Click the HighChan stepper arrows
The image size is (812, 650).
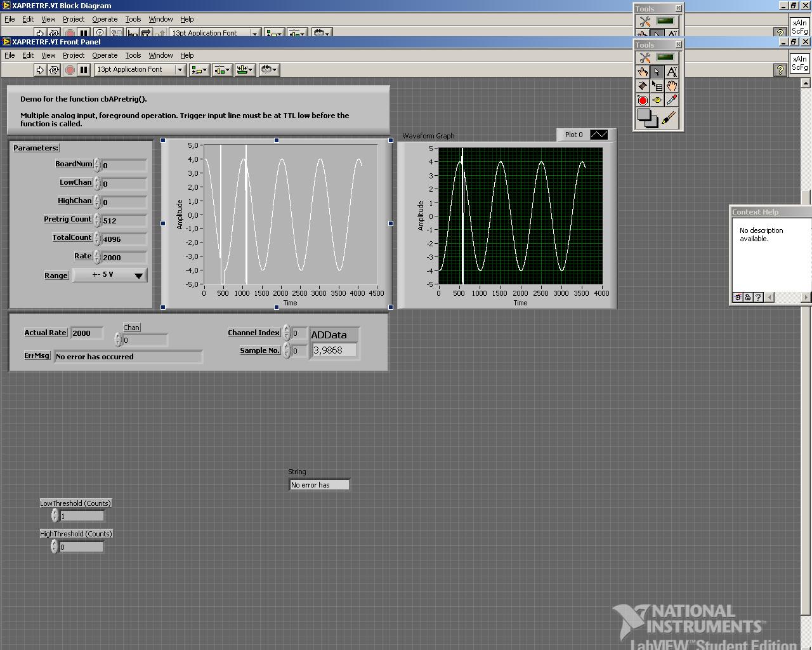point(97,202)
